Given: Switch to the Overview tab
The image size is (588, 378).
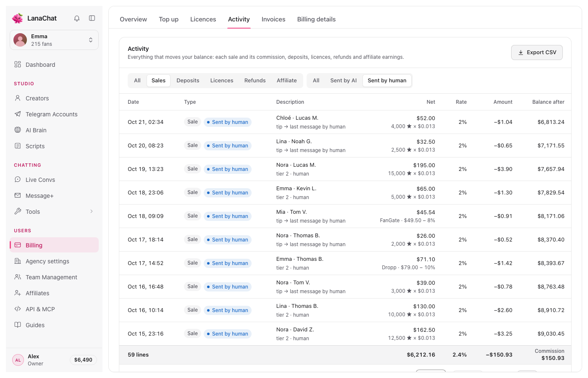Looking at the screenshot, I should pyautogui.click(x=133, y=19).
